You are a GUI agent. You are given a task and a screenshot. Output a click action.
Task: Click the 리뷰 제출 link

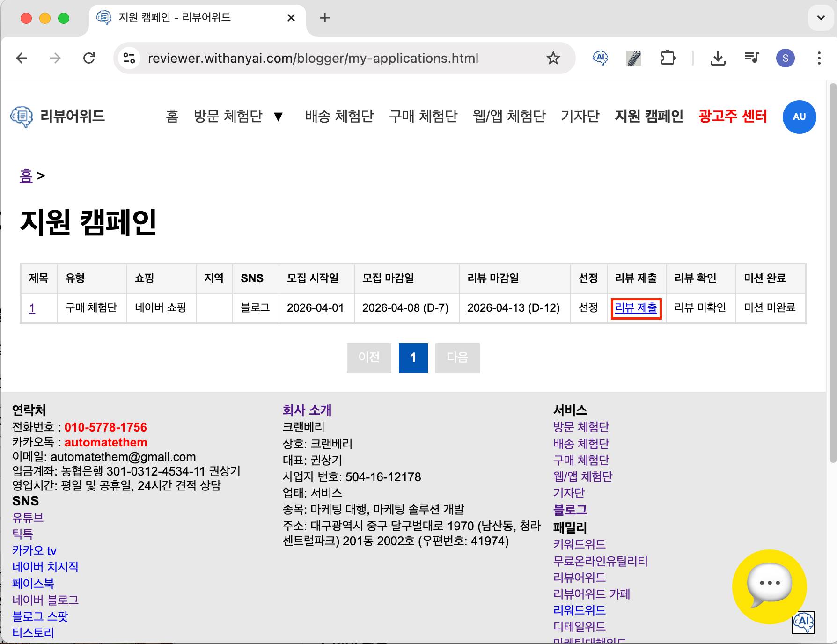636,308
